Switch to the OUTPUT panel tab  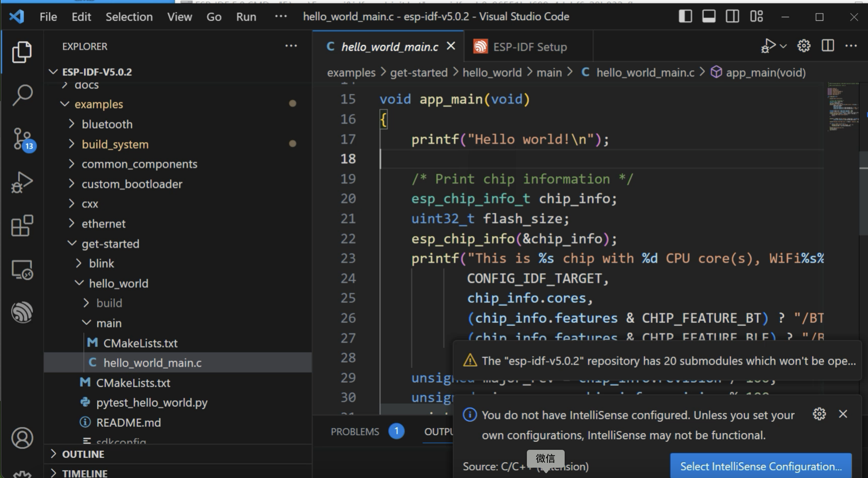[438, 431]
